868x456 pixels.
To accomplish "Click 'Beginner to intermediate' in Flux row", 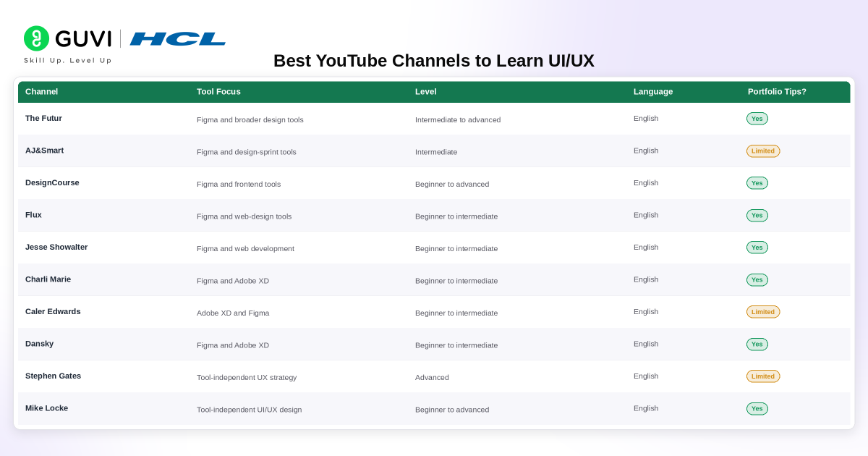I will 456,216.
